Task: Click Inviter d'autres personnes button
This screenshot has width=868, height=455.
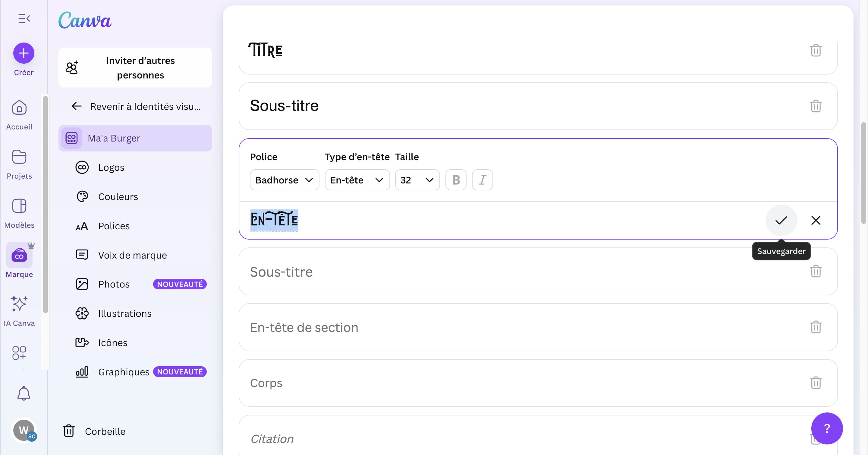Action: click(x=135, y=68)
